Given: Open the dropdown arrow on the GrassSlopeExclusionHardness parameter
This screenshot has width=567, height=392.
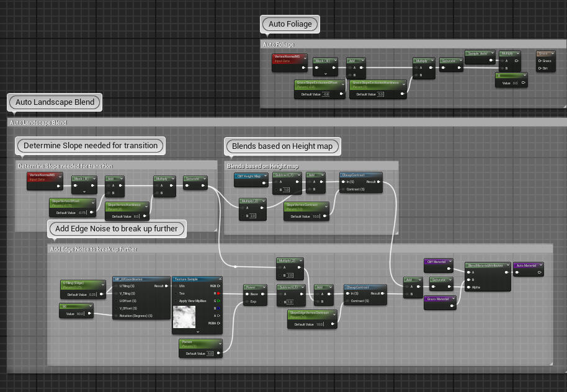Looking at the screenshot, I should (x=403, y=83).
